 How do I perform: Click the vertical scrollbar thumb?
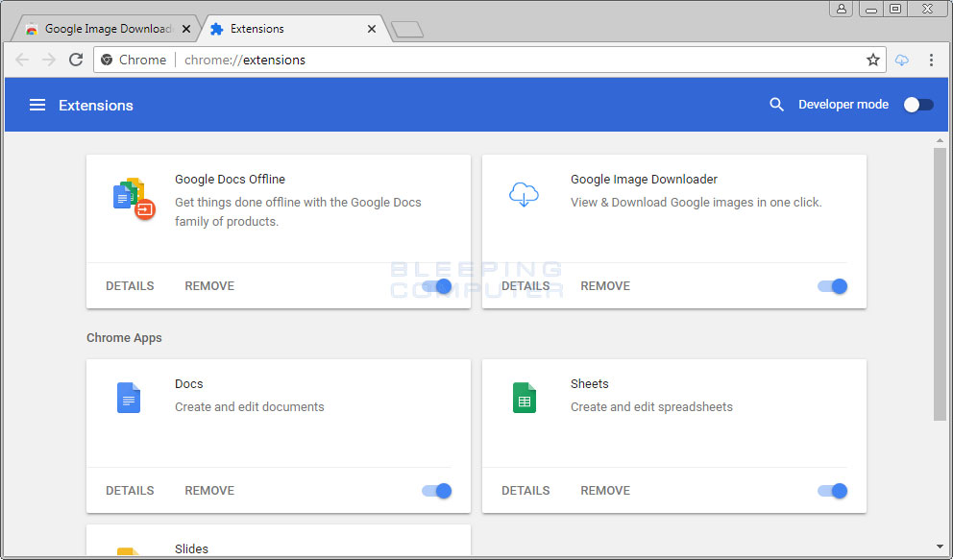click(x=940, y=283)
